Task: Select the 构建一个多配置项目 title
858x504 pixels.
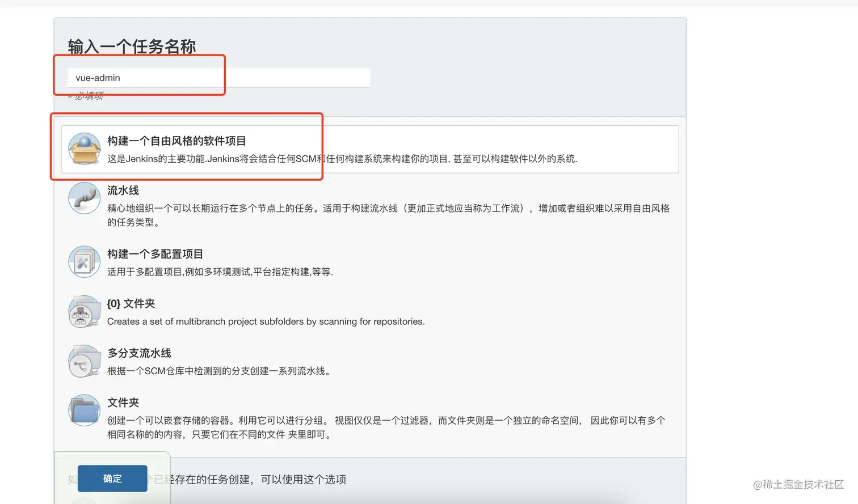Action: [x=155, y=254]
